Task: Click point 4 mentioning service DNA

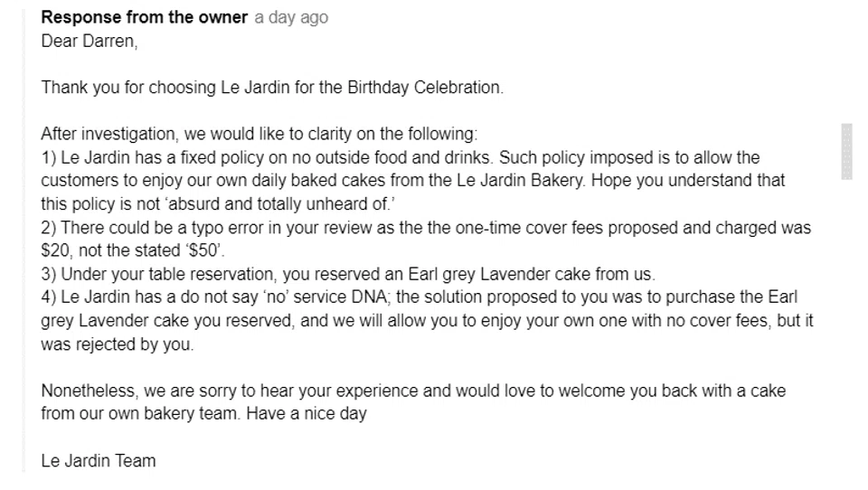Action: pyautogui.click(x=271, y=298)
